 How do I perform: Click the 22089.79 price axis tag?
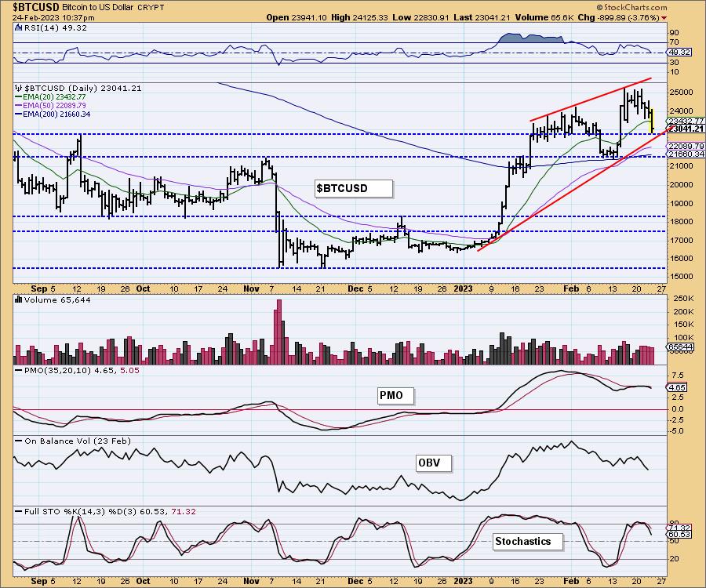click(x=686, y=146)
